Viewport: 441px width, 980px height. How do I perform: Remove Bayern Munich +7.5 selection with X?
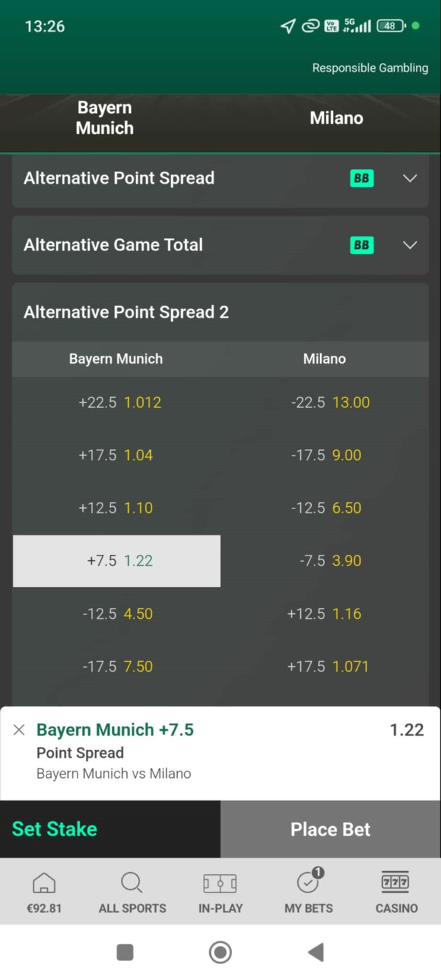(19, 730)
